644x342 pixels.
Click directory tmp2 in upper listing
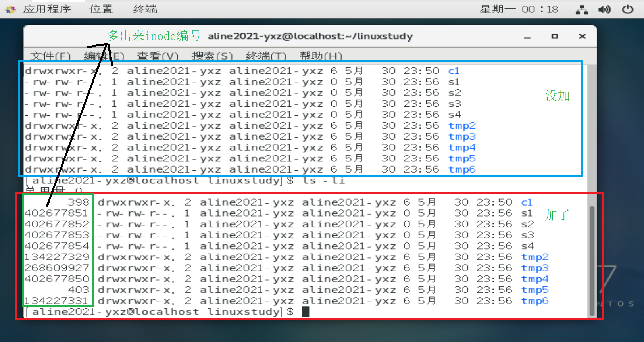click(x=462, y=126)
